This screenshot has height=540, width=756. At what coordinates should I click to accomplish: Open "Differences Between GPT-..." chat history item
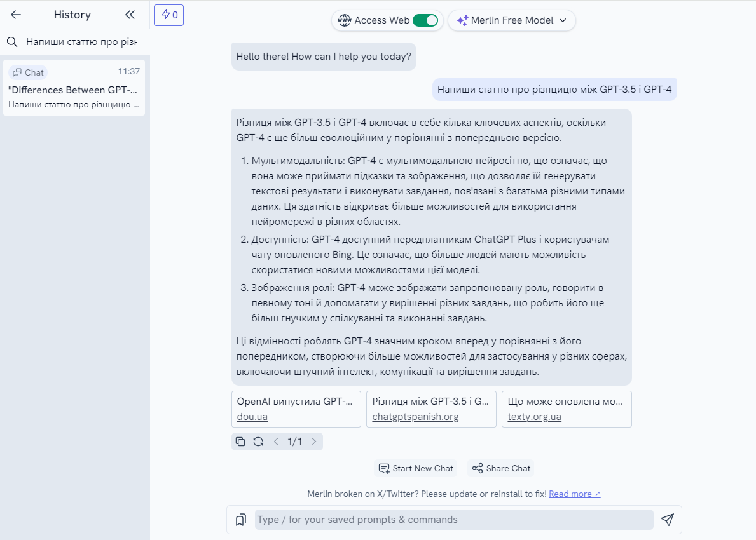(x=74, y=88)
